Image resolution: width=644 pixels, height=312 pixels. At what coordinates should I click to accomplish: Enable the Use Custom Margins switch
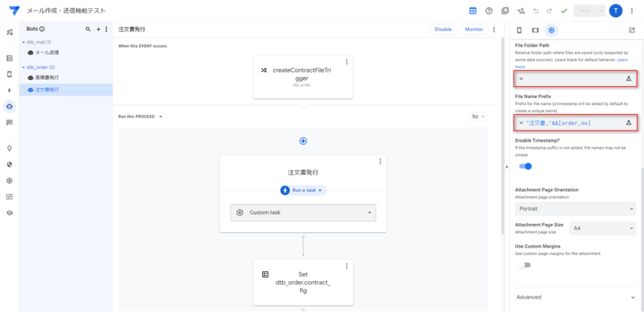(525, 265)
